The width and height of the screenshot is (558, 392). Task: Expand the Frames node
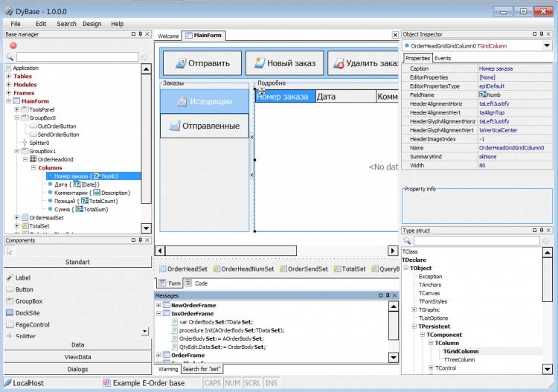coord(8,93)
